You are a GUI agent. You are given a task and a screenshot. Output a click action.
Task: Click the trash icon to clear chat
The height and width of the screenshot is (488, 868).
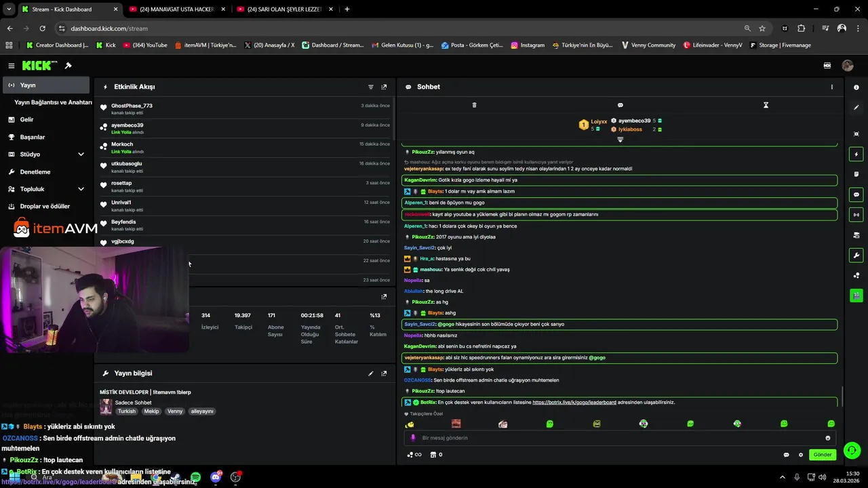474,105
